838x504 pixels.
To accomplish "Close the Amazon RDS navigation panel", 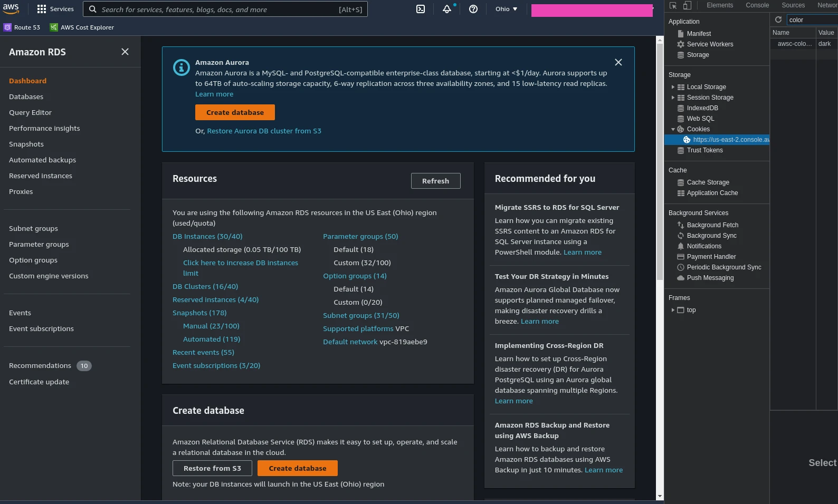I will (x=125, y=52).
